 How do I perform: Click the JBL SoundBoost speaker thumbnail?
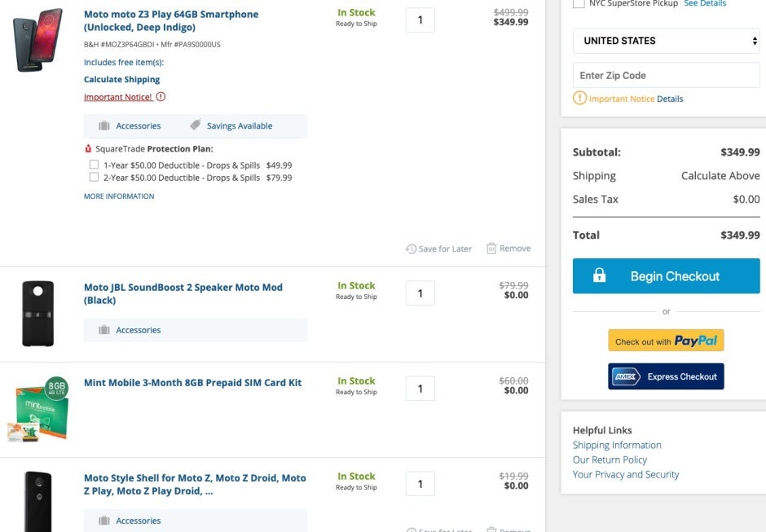[x=38, y=313]
